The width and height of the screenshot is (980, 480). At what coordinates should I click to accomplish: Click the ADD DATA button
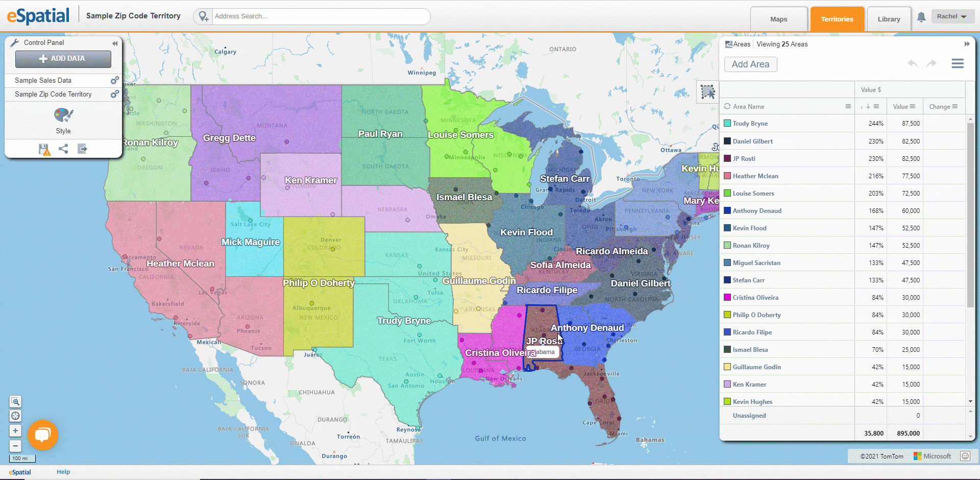(x=63, y=59)
